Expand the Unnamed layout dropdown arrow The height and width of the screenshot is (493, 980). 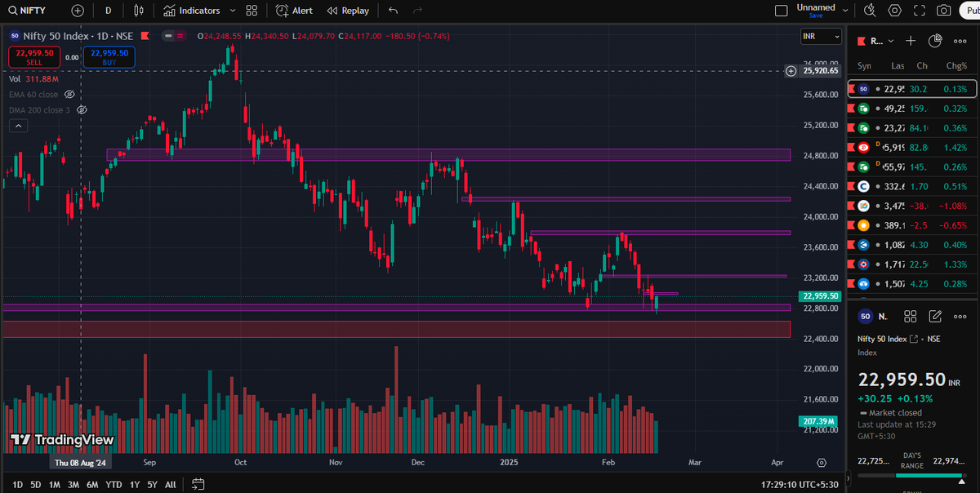click(847, 11)
